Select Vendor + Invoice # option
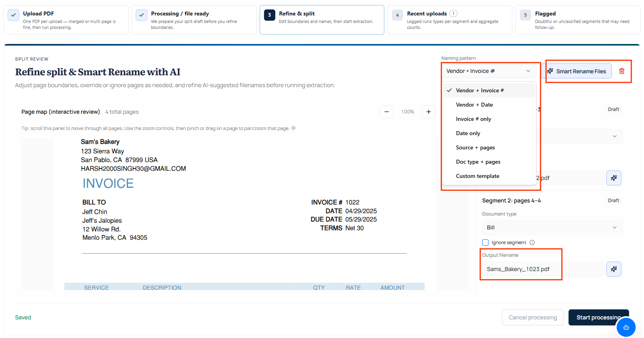Viewport: 644px width, 338px height. [489, 90]
